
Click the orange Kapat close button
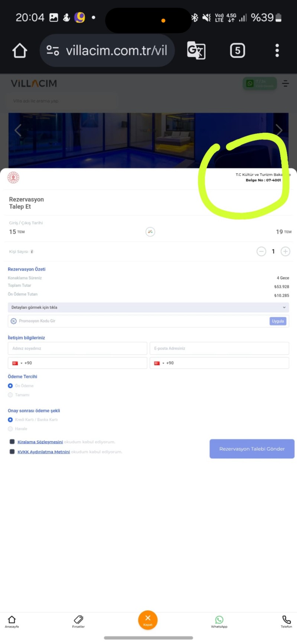148,620
